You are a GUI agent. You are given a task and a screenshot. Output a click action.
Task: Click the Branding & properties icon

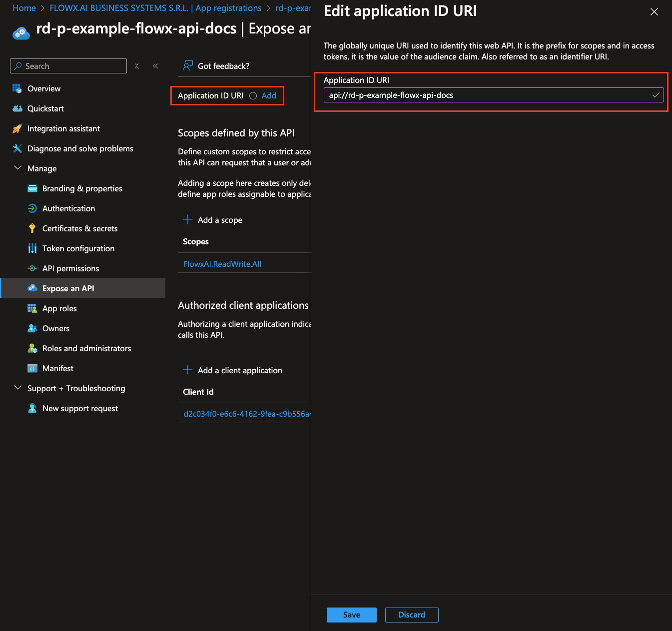pyautogui.click(x=32, y=188)
